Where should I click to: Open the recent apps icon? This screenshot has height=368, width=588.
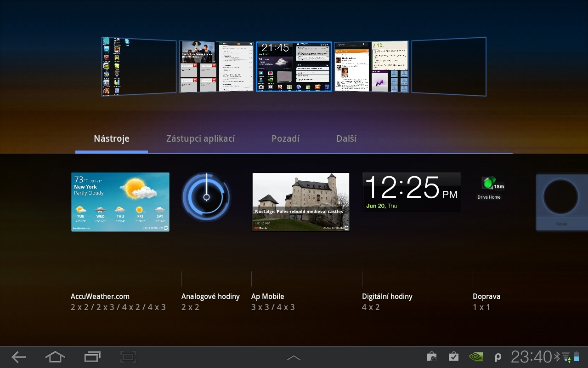[92, 357]
